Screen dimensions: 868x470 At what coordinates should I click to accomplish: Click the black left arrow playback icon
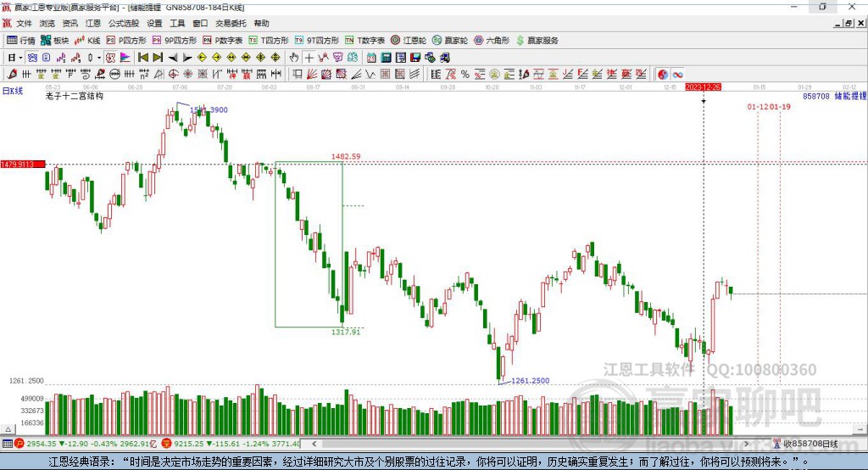(x=173, y=58)
